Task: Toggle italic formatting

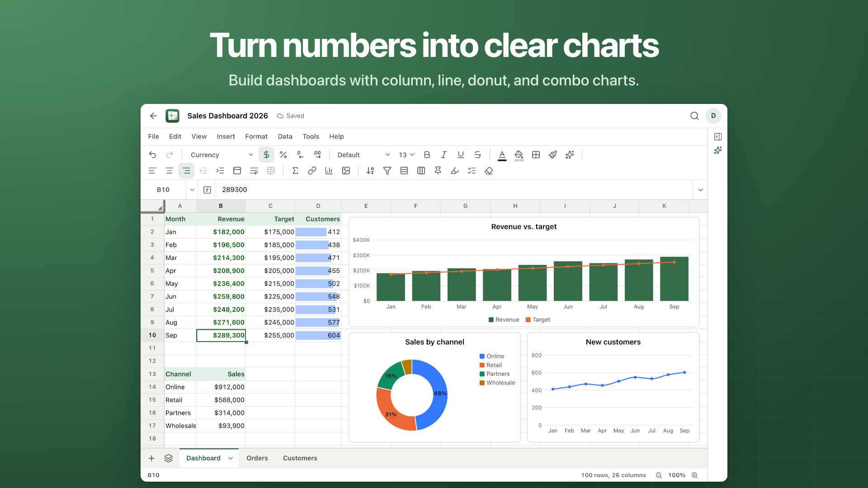Action: (x=444, y=155)
